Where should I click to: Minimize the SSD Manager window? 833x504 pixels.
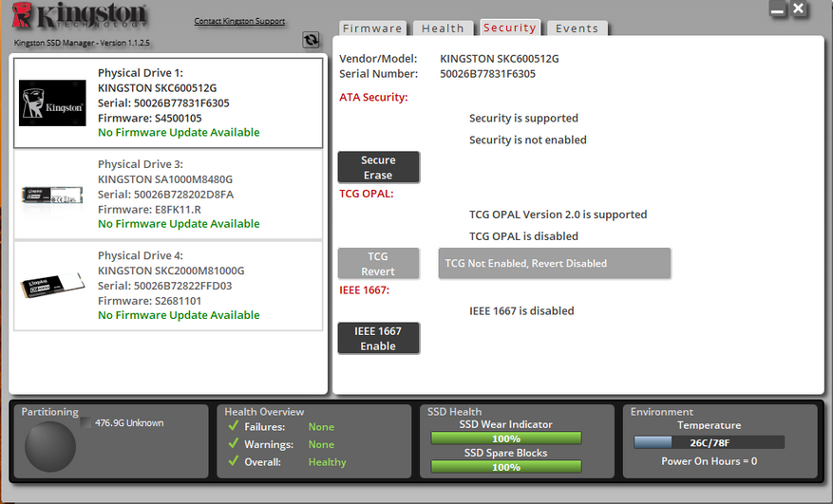[777, 9]
